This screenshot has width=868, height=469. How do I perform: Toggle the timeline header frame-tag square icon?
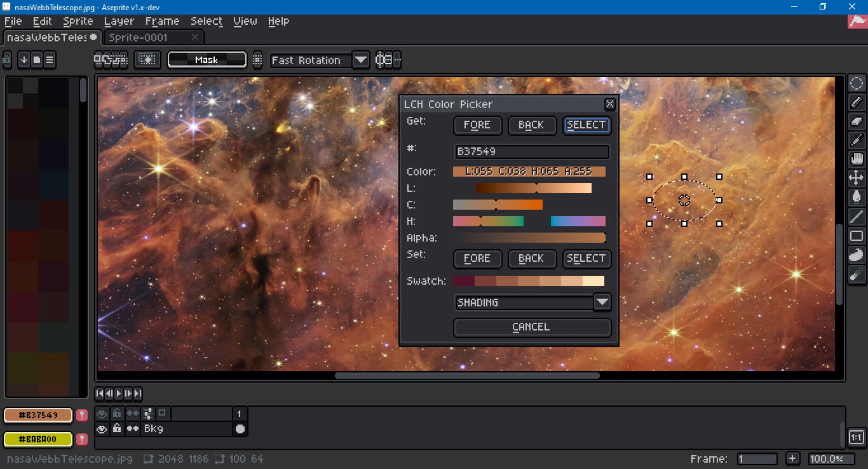[163, 413]
